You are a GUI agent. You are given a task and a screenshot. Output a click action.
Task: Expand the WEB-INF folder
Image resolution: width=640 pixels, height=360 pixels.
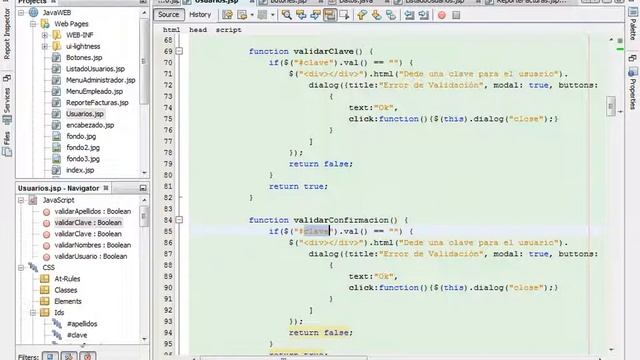pos(45,35)
